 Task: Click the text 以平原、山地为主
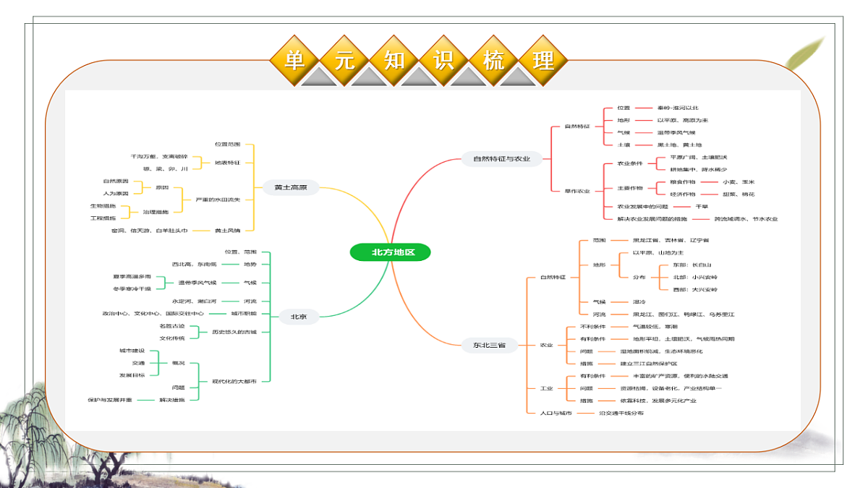tap(658, 252)
